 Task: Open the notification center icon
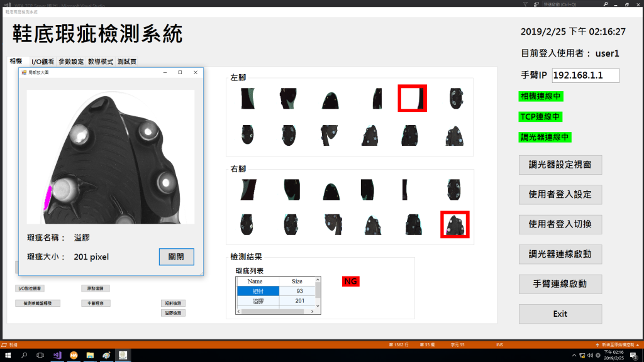coord(633,355)
